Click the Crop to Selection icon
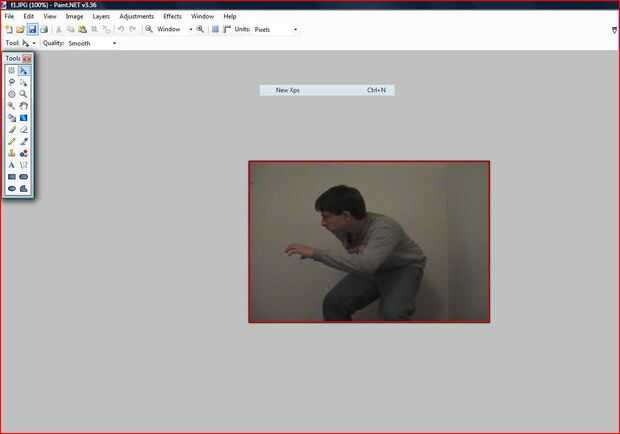 click(94, 29)
